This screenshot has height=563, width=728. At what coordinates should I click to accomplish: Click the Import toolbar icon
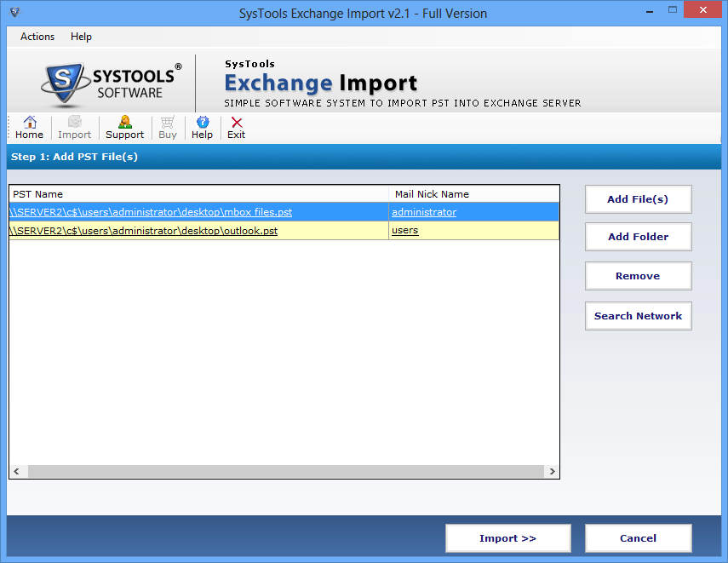pyautogui.click(x=74, y=128)
